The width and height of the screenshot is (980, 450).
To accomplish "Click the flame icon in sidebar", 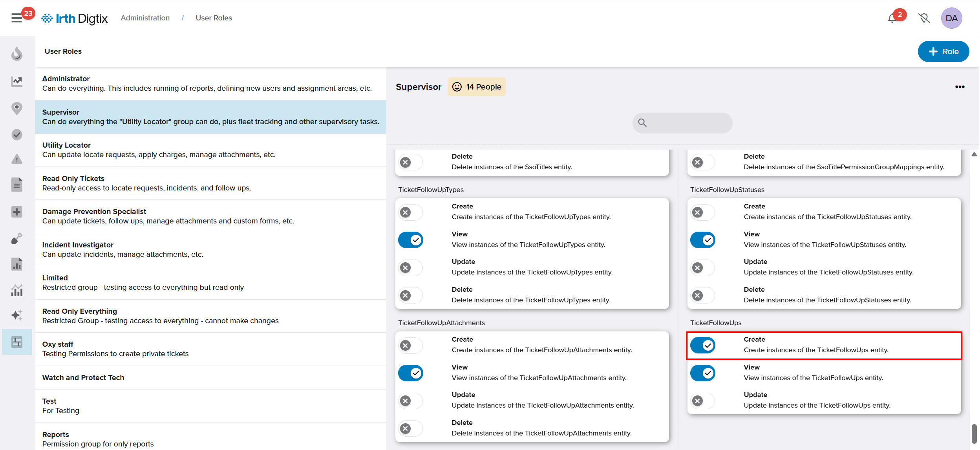I will point(17,54).
